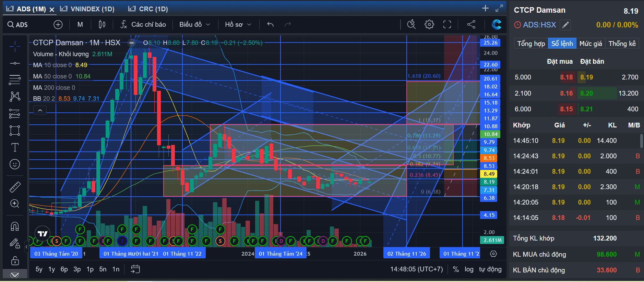
Task: Add a symbol to compare with plus-circle icon
Action: click(x=58, y=25)
